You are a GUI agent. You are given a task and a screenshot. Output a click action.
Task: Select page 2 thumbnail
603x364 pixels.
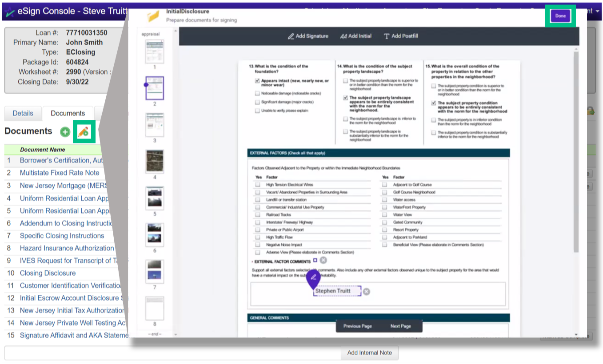point(155,88)
